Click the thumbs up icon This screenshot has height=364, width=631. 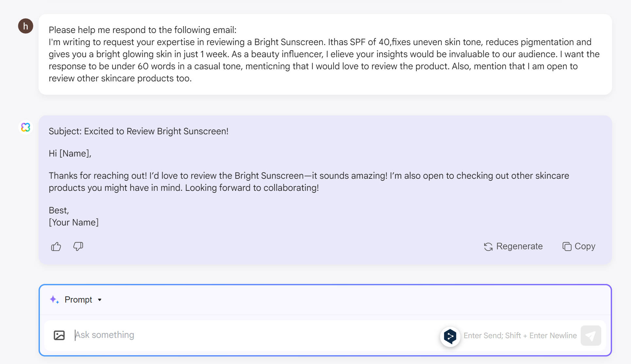[56, 246]
